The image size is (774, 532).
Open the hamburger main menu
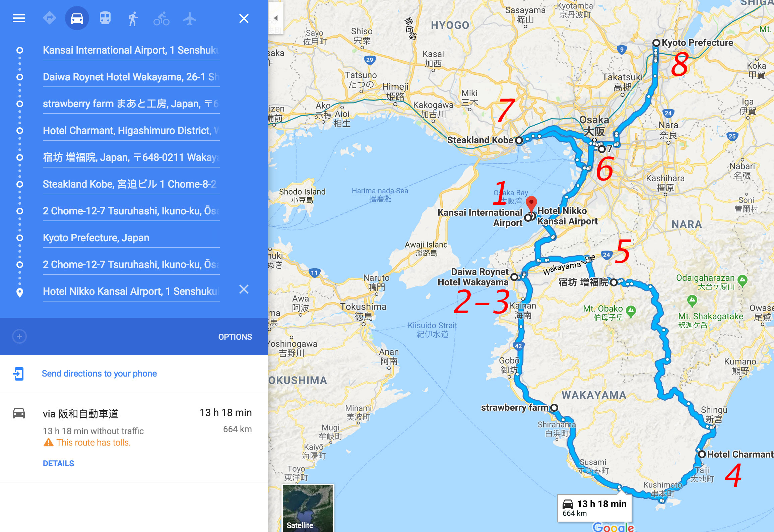pos(19,18)
